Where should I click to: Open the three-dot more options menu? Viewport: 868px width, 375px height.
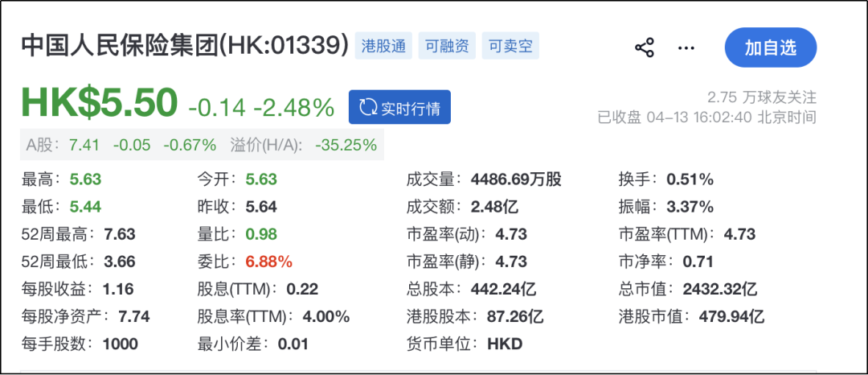686,47
